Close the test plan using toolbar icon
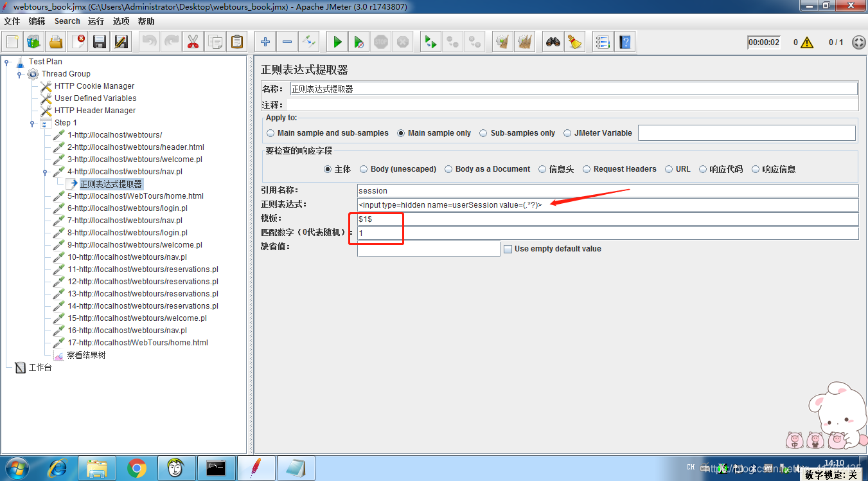The height and width of the screenshot is (481, 868). 78,42
